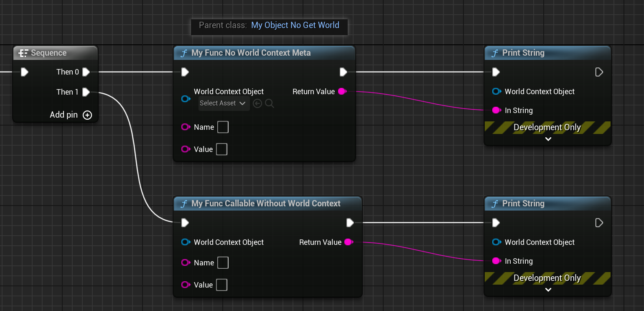Click the use-selected-asset arrow icon beside Select Asset
644x311 pixels.
coord(257,103)
